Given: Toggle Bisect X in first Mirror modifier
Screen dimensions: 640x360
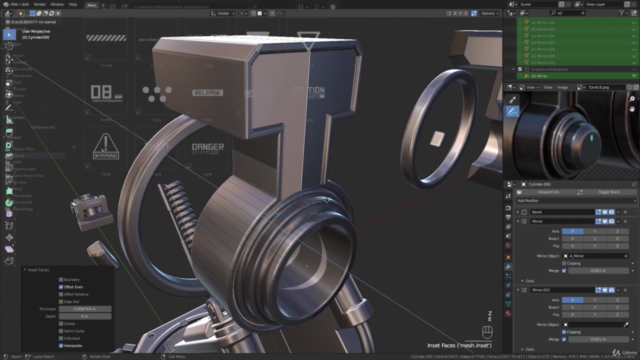Looking at the screenshot, I should click(573, 239).
